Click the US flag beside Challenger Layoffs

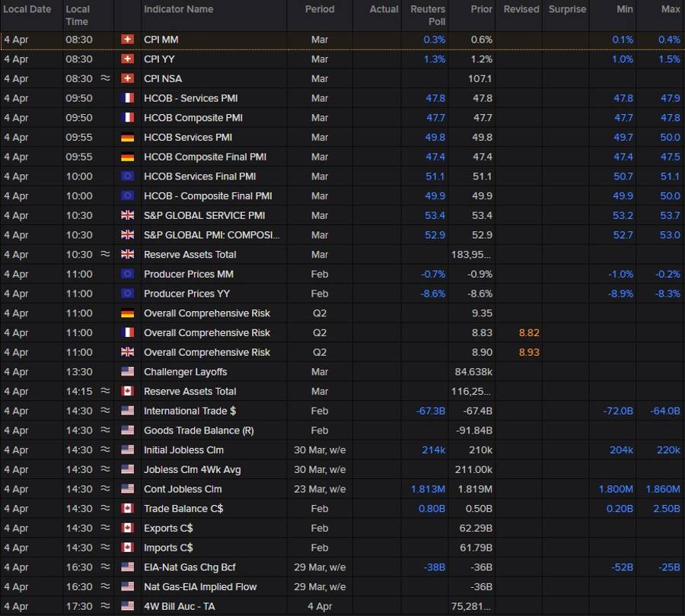[x=127, y=372]
